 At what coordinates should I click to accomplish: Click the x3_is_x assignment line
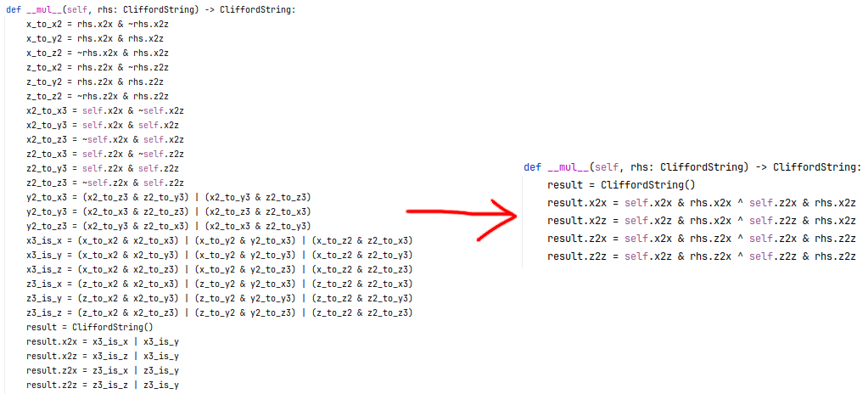219,240
